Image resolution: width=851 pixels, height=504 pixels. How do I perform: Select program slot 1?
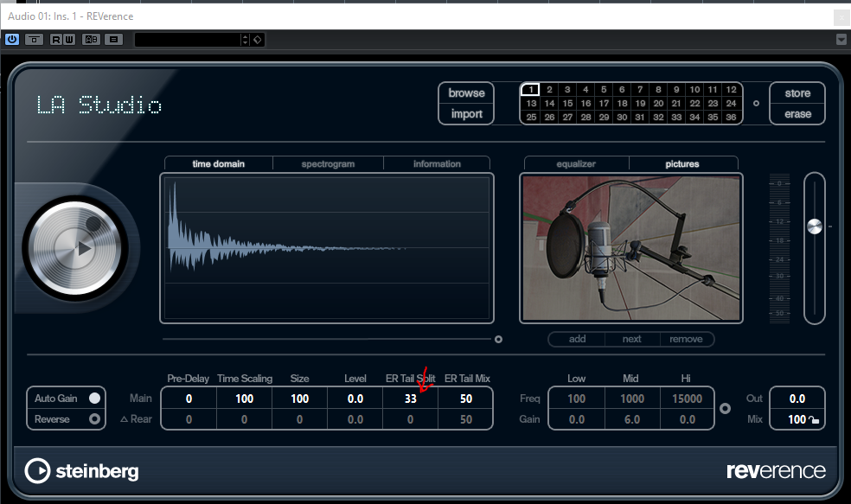coord(530,90)
